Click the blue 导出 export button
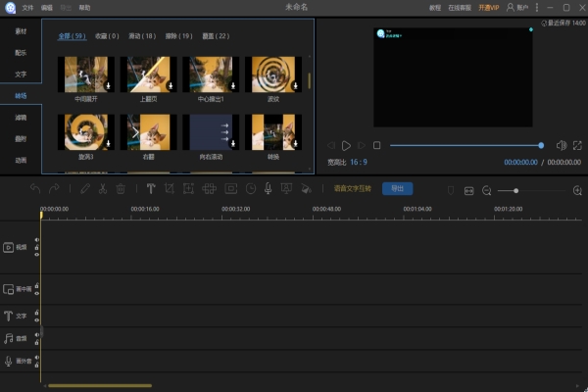 click(x=397, y=189)
